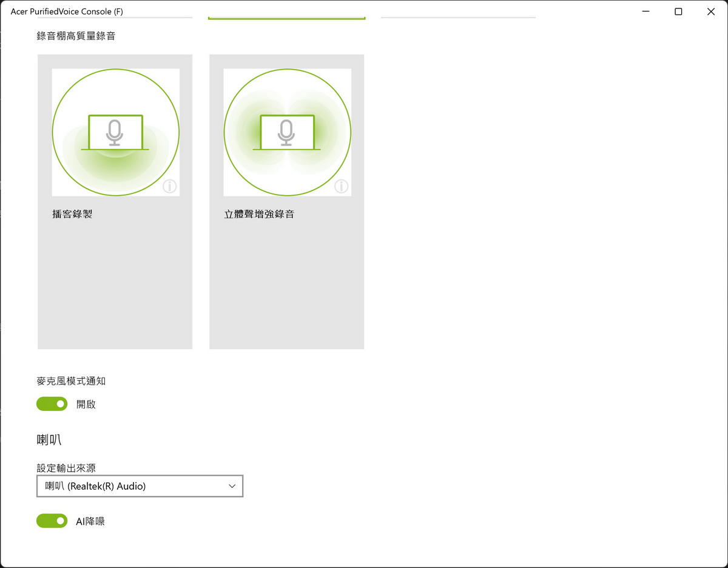Minimize the Acer PurifiedVoice Console window
This screenshot has width=728, height=568.
pyautogui.click(x=646, y=12)
